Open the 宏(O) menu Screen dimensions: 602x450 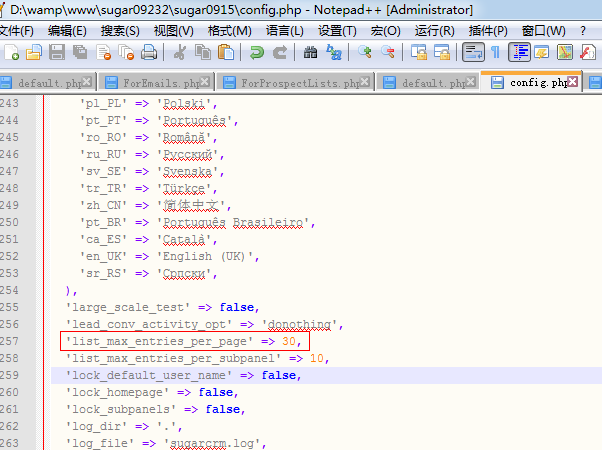(x=385, y=30)
